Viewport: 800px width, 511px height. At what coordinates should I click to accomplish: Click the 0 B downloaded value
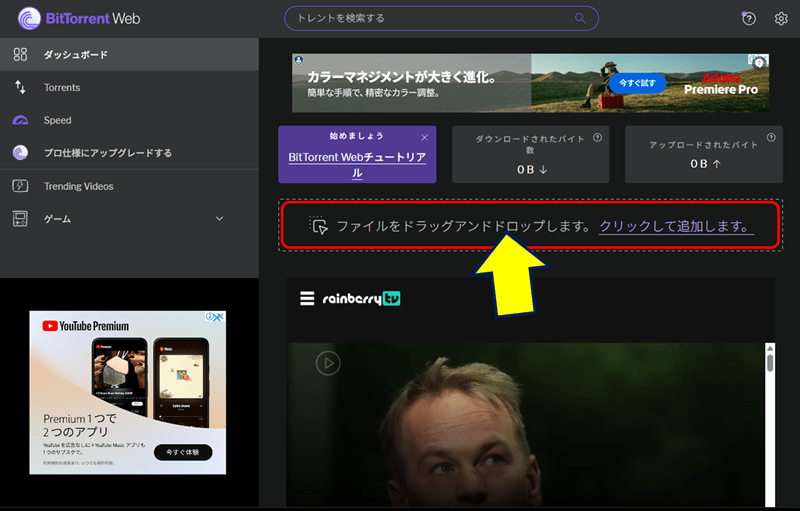click(x=531, y=169)
